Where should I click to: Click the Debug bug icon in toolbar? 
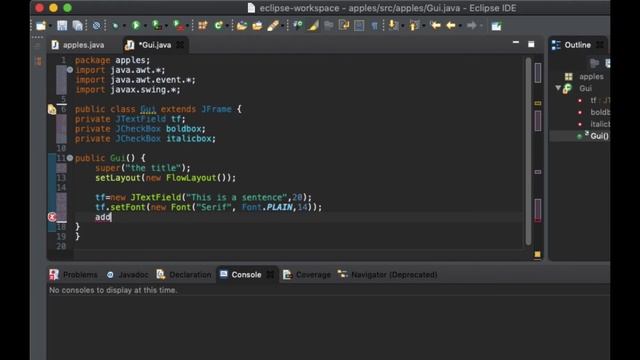[115, 26]
